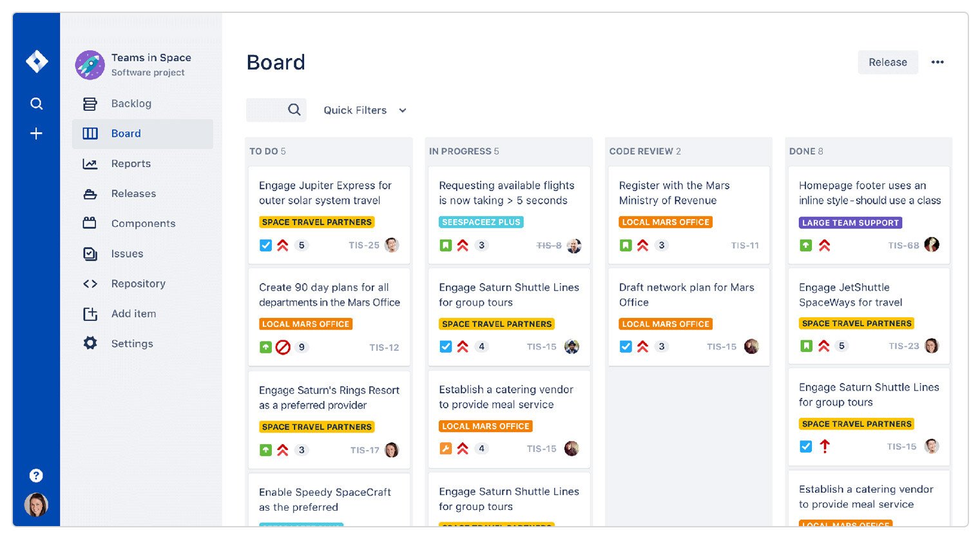Screen dimensions: 980x539
Task: Open help via the question mark icon
Action: (36, 476)
